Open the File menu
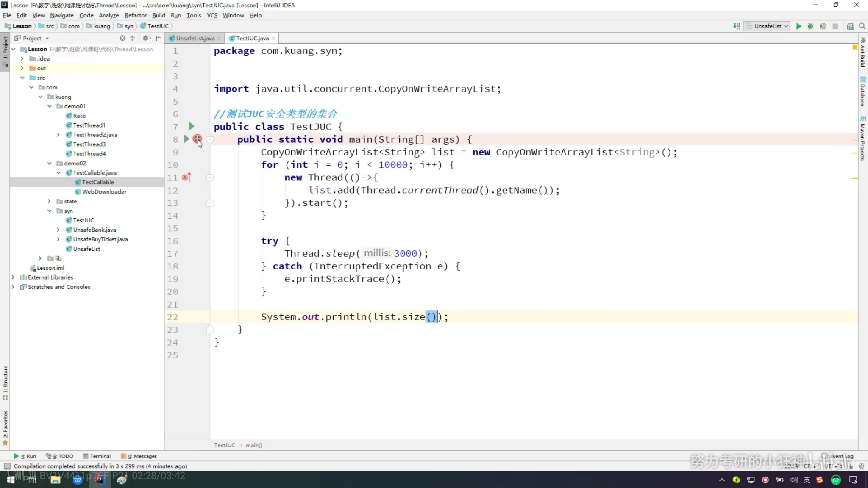Image resolution: width=868 pixels, height=488 pixels. point(7,15)
